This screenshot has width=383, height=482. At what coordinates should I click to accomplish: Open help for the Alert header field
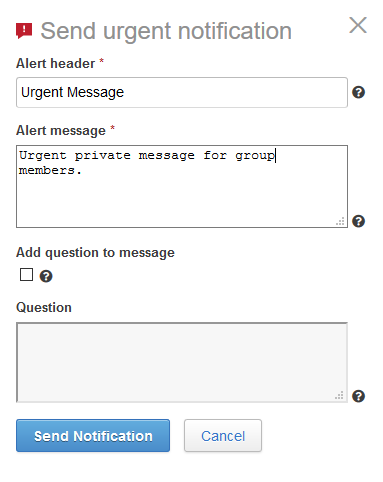(x=359, y=92)
